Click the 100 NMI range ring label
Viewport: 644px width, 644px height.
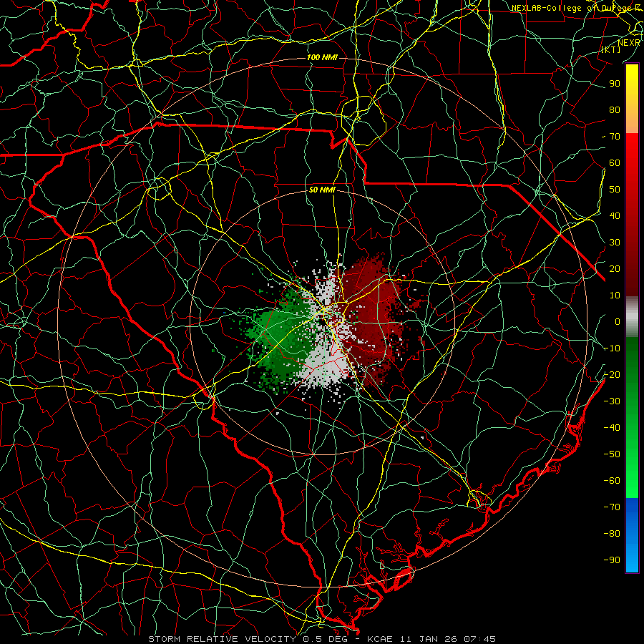click(x=322, y=57)
